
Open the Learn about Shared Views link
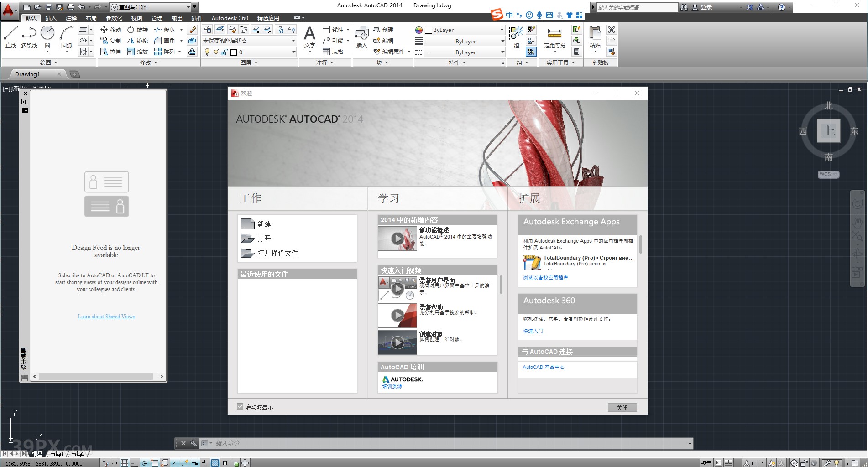click(106, 316)
